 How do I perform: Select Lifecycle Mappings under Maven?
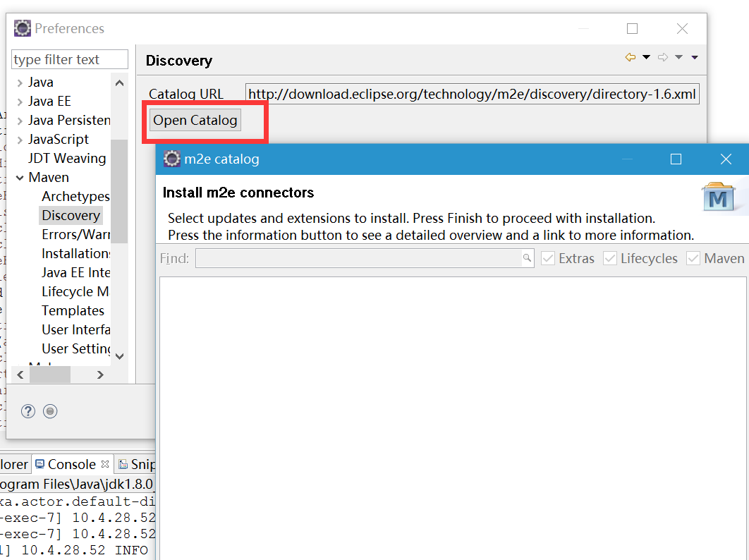tap(75, 291)
